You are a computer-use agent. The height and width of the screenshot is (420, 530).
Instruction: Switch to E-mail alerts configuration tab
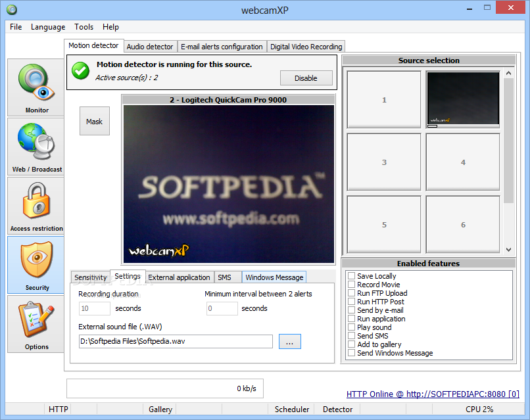222,47
